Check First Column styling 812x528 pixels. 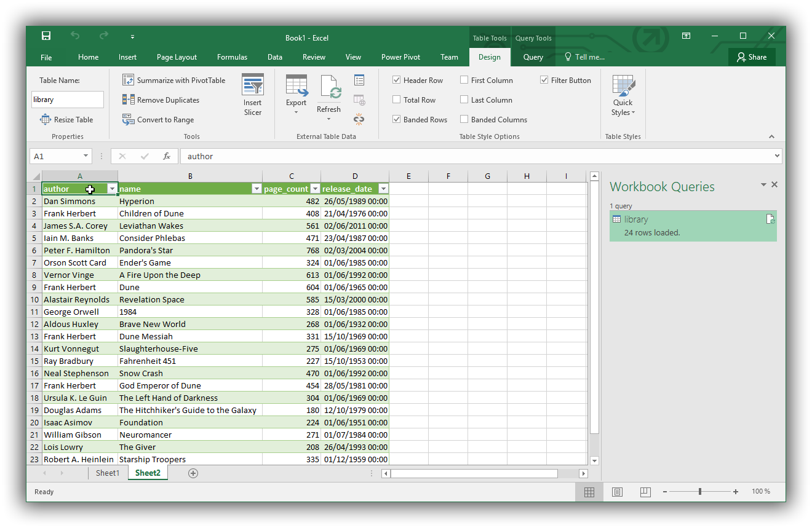point(464,80)
